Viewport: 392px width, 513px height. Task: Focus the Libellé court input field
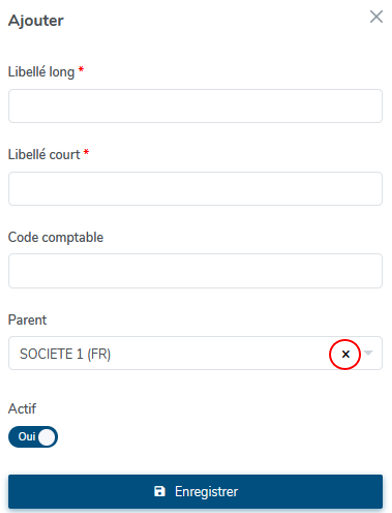tap(195, 189)
